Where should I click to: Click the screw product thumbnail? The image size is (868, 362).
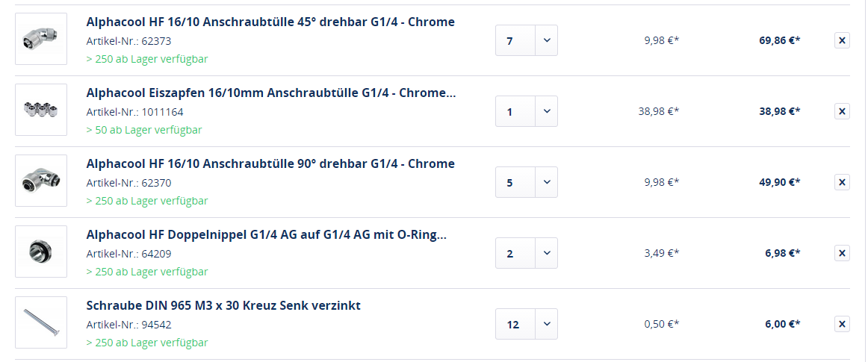41,322
